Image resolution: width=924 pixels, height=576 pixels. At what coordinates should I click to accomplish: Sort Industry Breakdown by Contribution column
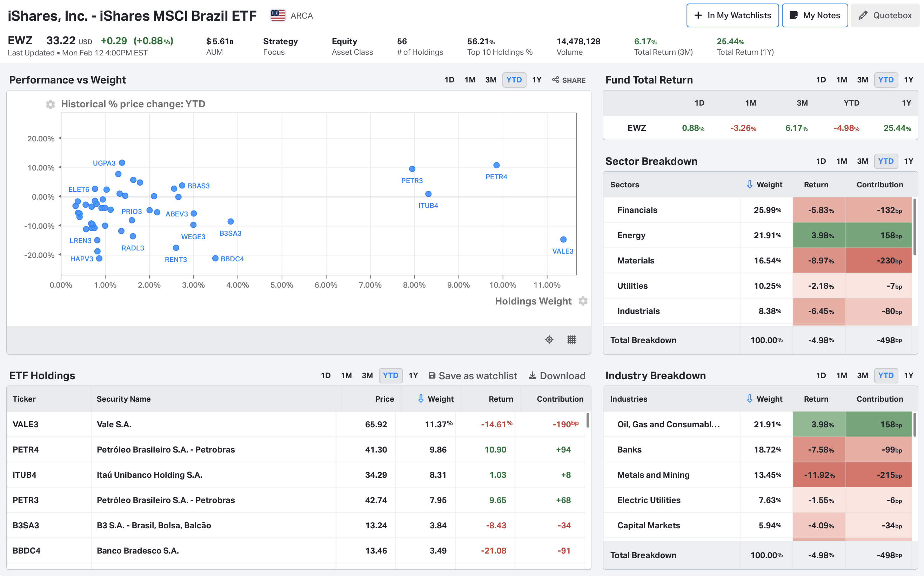click(880, 399)
